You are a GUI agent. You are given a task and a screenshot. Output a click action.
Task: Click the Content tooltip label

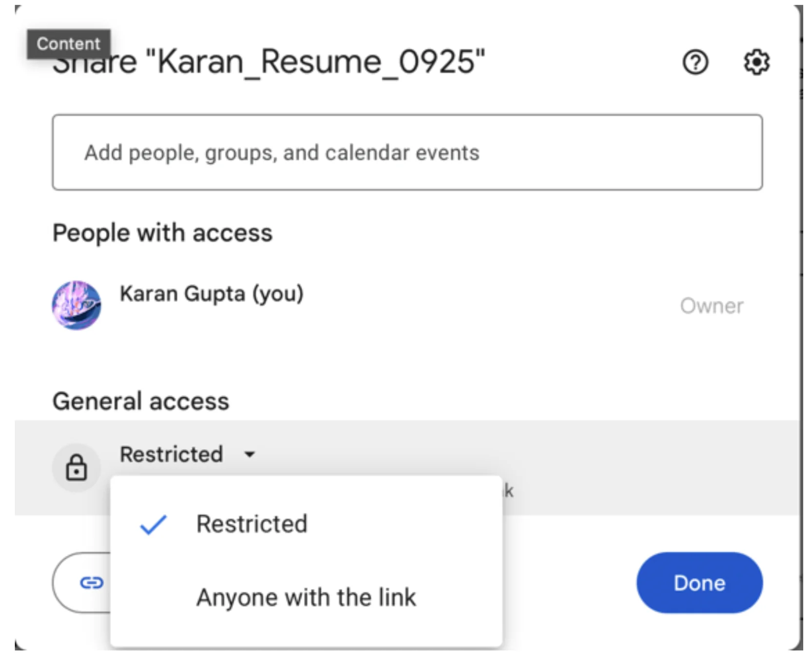(68, 44)
